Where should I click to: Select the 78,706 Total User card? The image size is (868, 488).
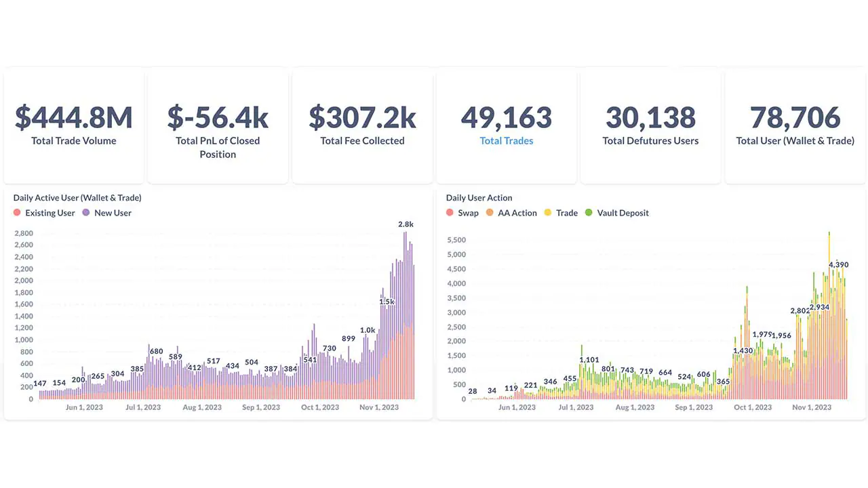[795, 125]
